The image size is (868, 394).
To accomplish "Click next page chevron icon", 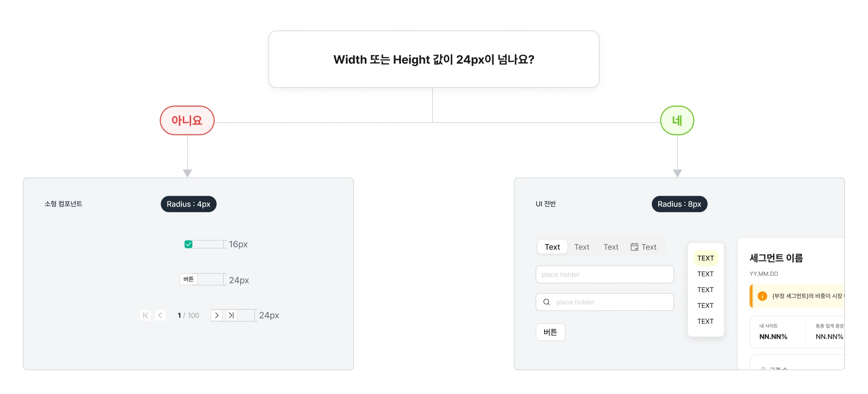I will (x=217, y=315).
